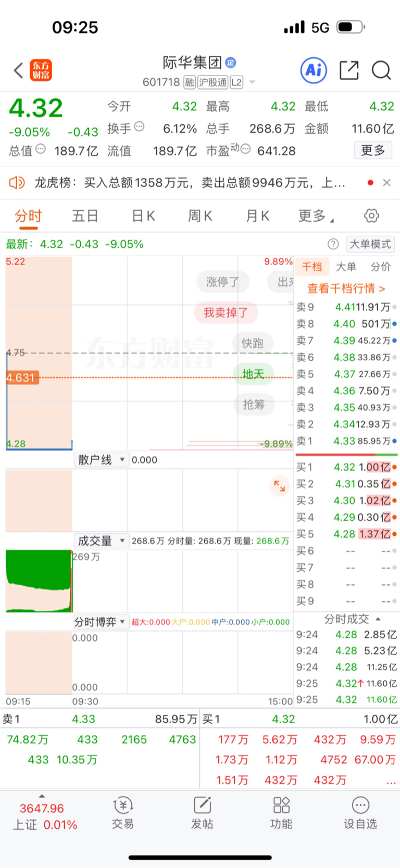Tap the 4.631 average price marker
400x868 pixels.
click(x=22, y=378)
